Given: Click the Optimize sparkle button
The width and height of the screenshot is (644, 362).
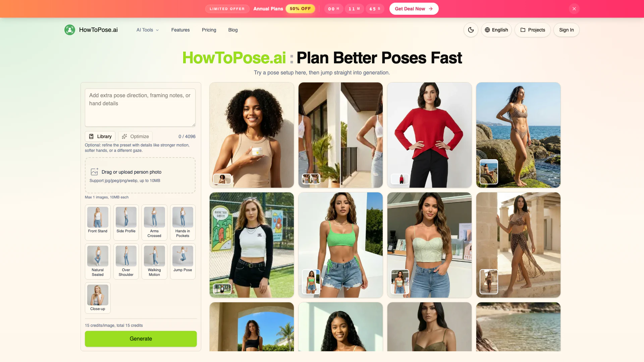Looking at the screenshot, I should coord(135,136).
